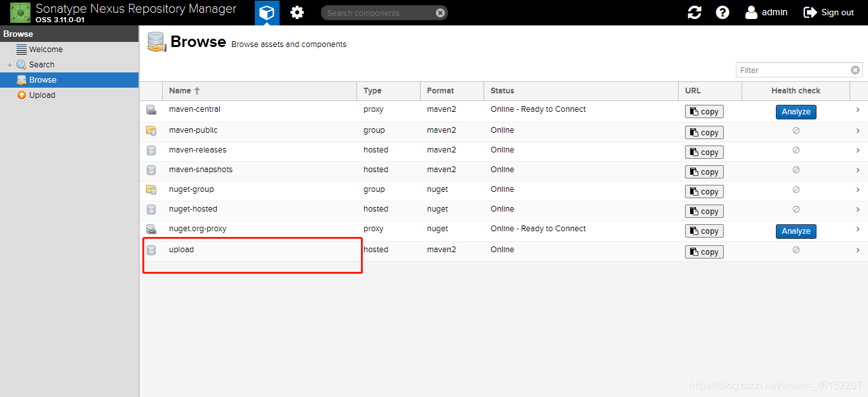Image resolution: width=868 pixels, height=397 pixels.
Task: Click the maven-snapshots hosted repository icon
Action: [x=151, y=170]
